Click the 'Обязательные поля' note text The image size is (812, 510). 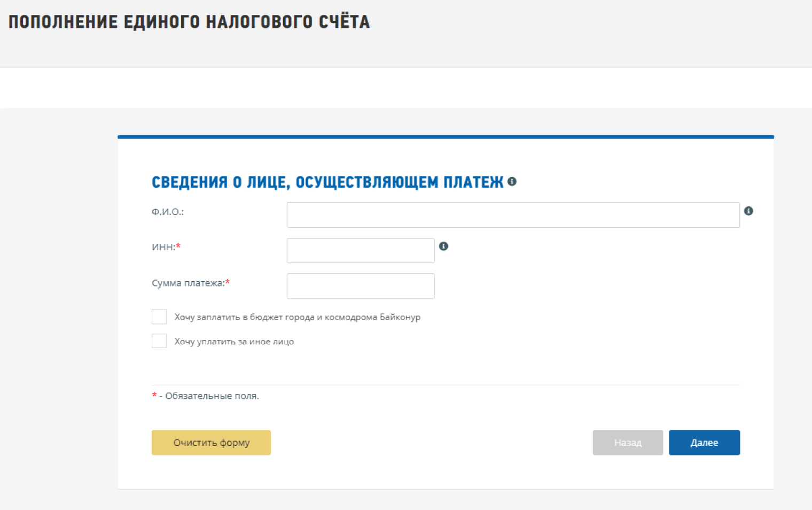point(212,396)
